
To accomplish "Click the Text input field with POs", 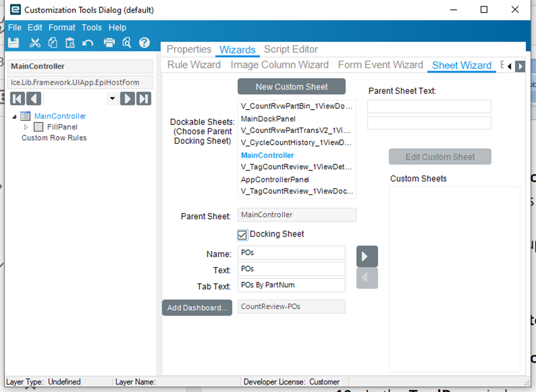I will click(291, 269).
